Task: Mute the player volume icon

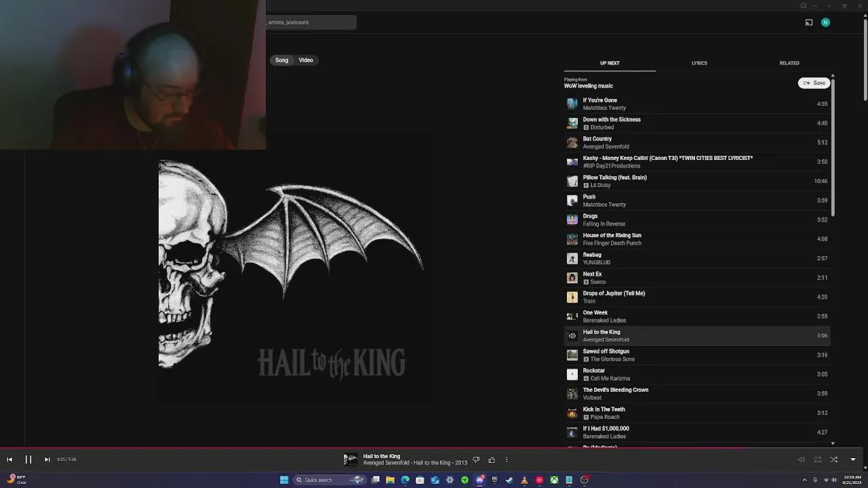Action: point(801,460)
